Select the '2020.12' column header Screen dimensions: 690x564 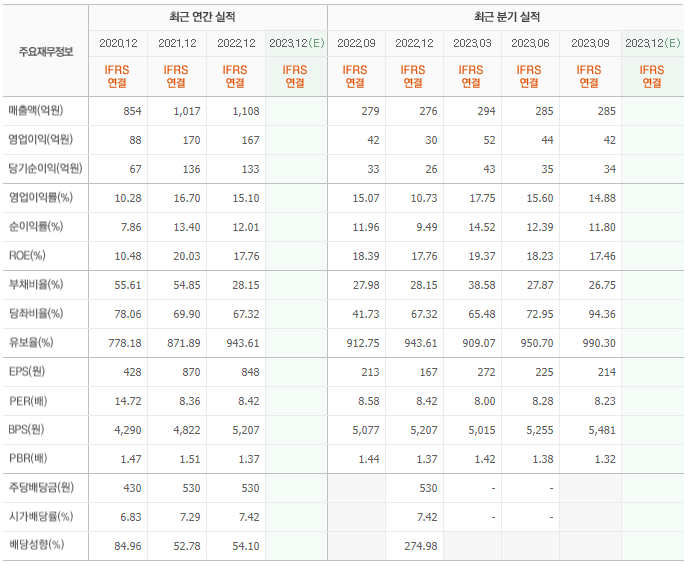point(118,43)
